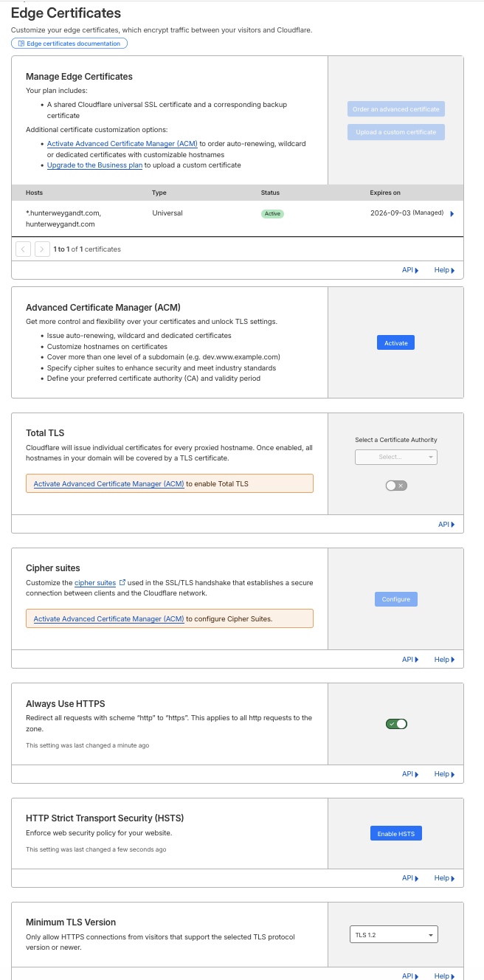The height and width of the screenshot is (980, 484).
Task: Open Activate Advanced Certificate Manager link in Manage Edge Certificates
Action: [122, 144]
